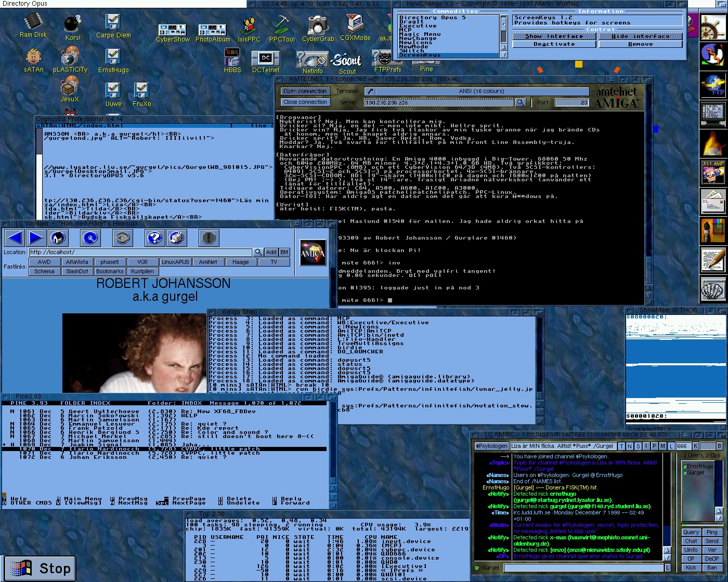
Task: Click the question mark icon in Voyager
Action: click(x=154, y=238)
